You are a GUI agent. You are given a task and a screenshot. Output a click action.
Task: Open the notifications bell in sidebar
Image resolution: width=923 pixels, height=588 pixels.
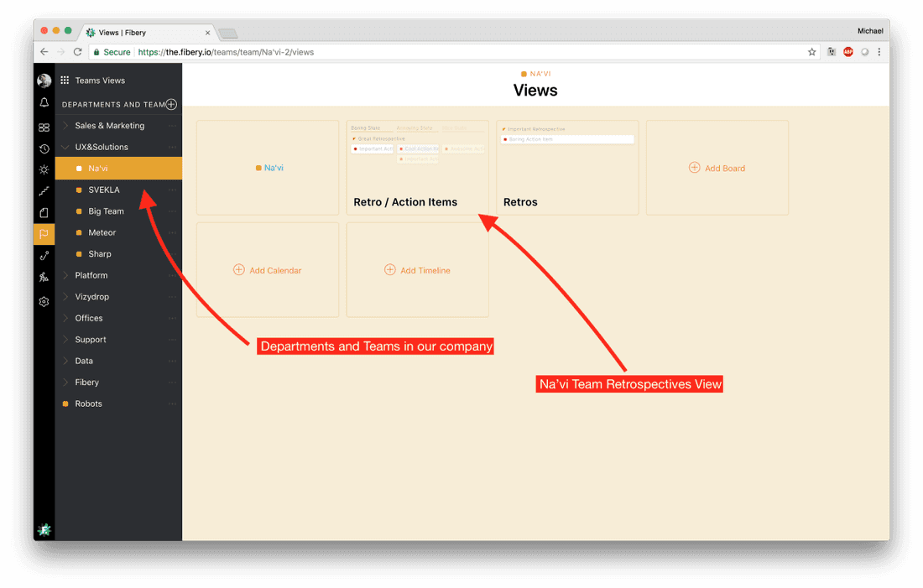tap(44, 103)
